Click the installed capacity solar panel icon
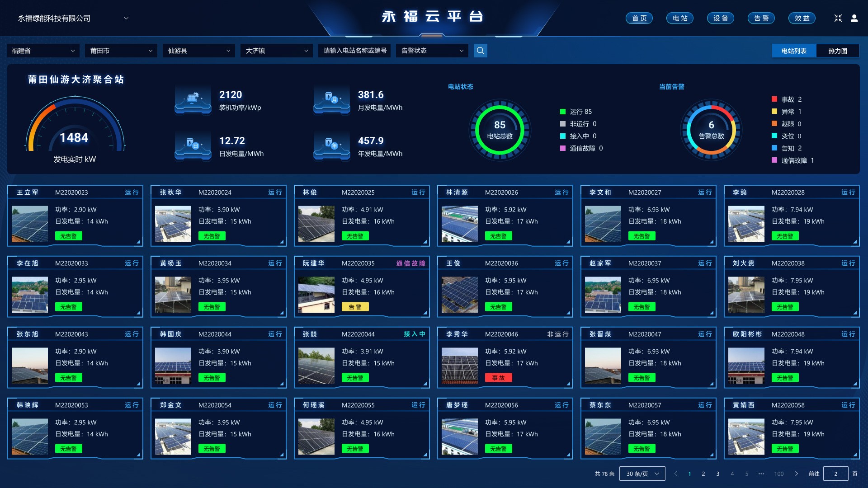The image size is (868, 488). click(x=193, y=99)
